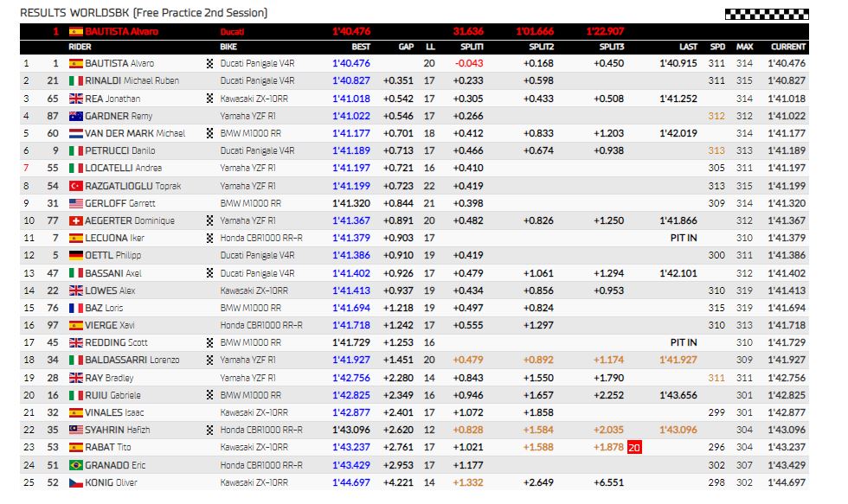Click gap value +0.542 in Rea's row
Screen dimensions: 848x504
tap(399, 99)
